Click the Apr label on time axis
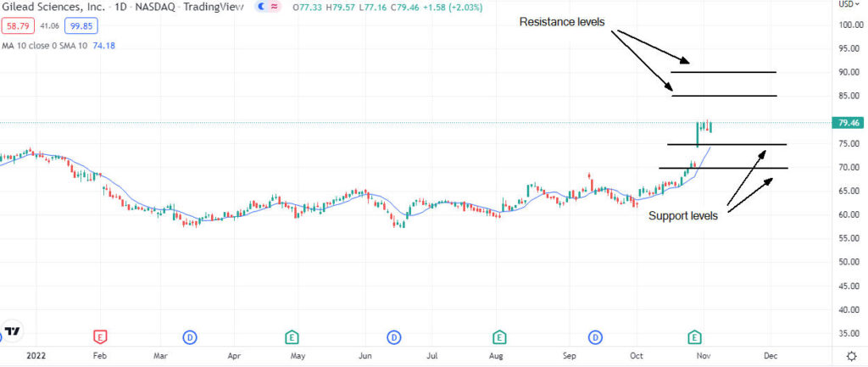The height and width of the screenshot is (367, 868). click(234, 355)
